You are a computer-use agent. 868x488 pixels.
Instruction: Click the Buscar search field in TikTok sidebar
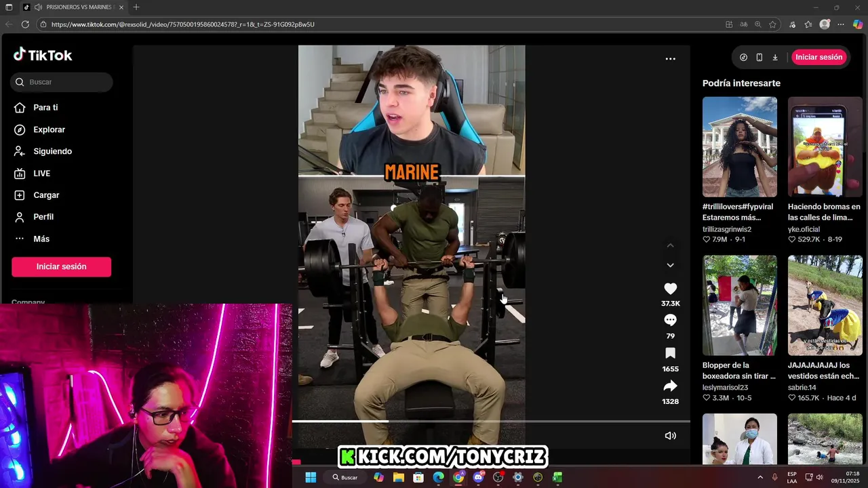(62, 82)
